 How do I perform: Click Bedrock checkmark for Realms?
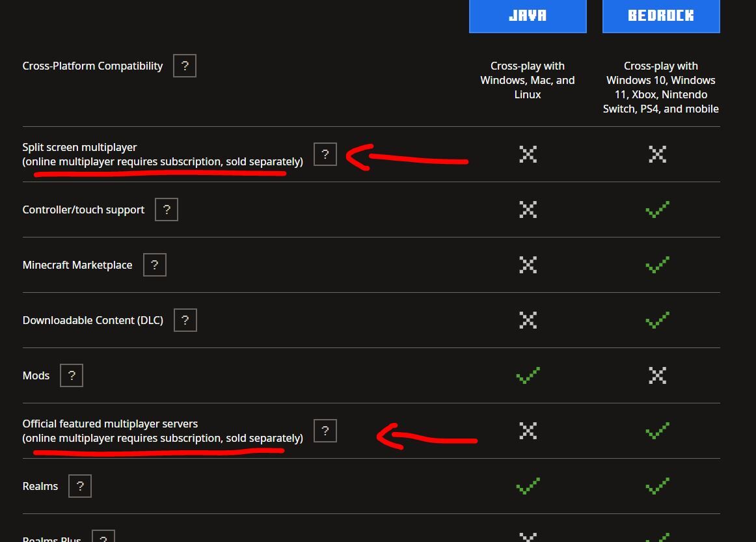click(x=658, y=486)
